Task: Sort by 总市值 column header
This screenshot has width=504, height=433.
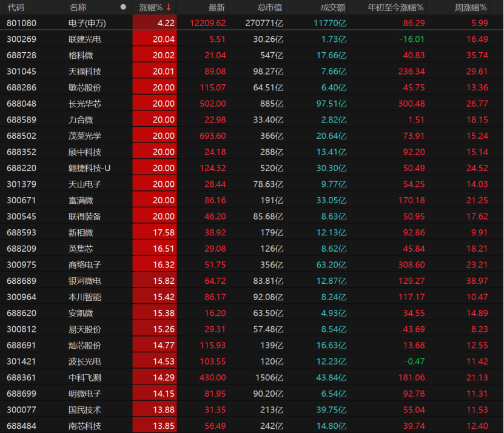Action: pyautogui.click(x=269, y=7)
